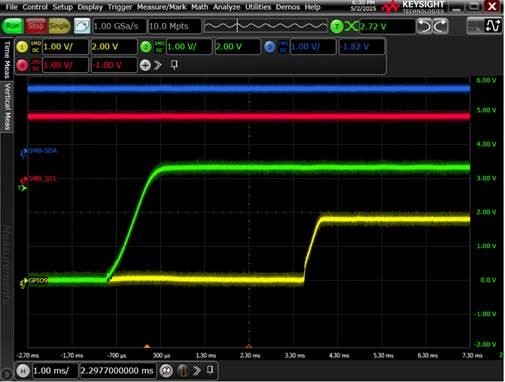Click the yellow Single acquisition button

click(59, 26)
